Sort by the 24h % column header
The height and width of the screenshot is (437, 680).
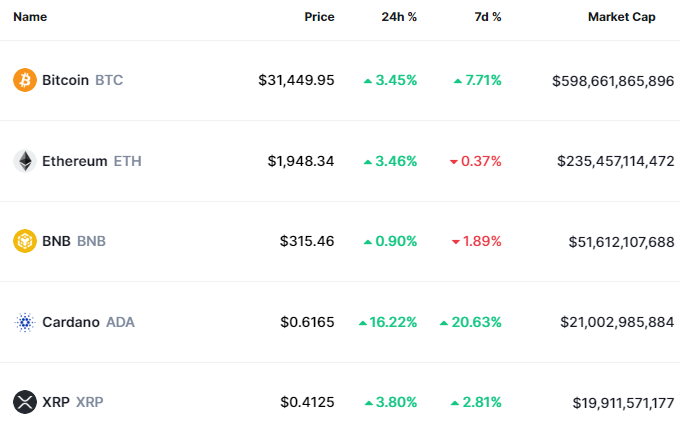pyautogui.click(x=400, y=17)
